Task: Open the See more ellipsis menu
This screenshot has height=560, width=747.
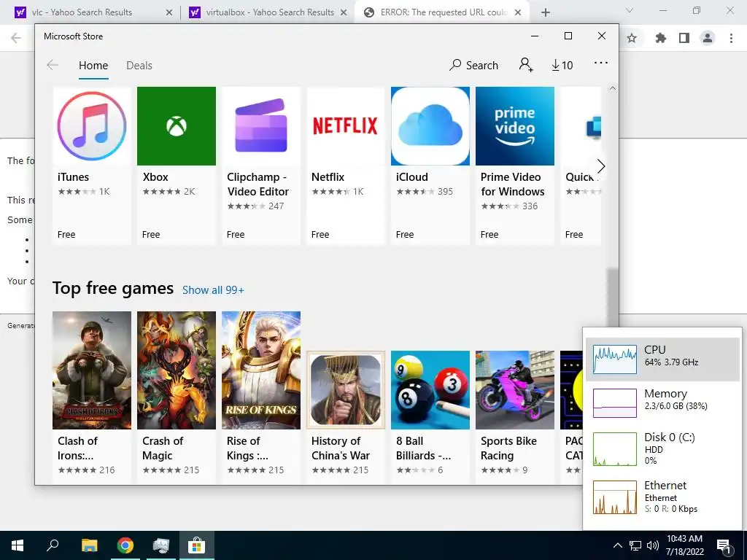Action: (601, 63)
